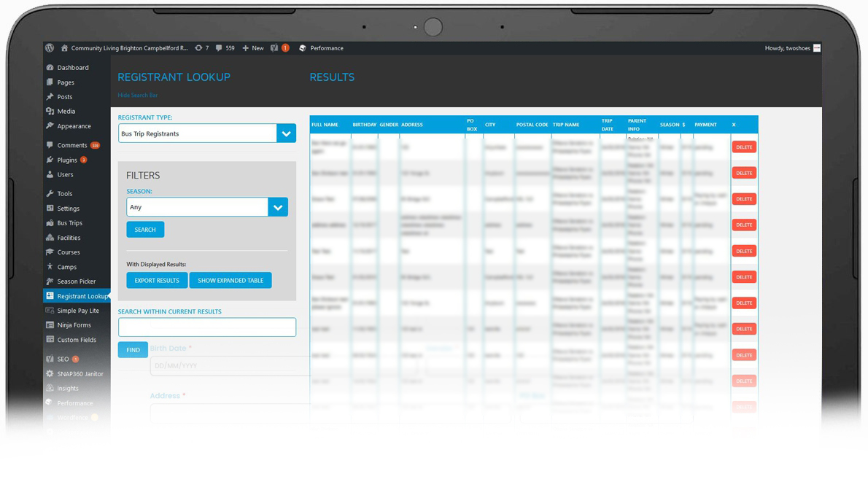Viewport: 868px width, 482px height.
Task: Click the Bus Trips icon in sidebar
Action: [x=50, y=223]
